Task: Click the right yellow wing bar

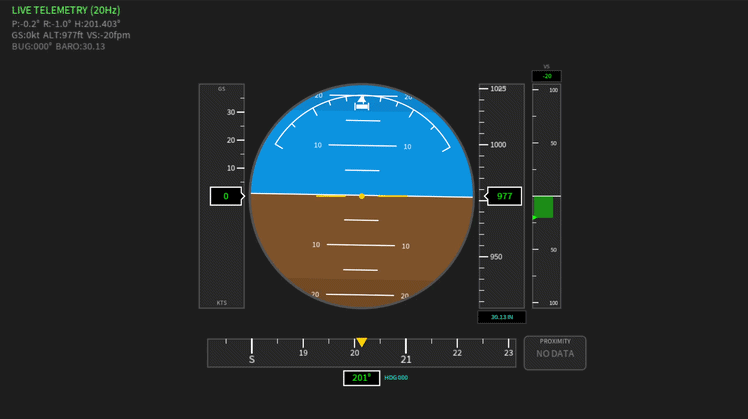Action: (393, 196)
